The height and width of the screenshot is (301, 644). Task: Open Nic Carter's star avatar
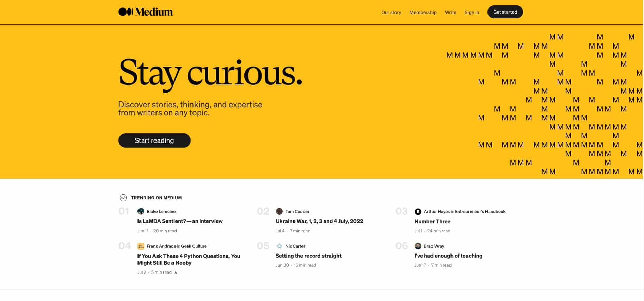coord(279,246)
